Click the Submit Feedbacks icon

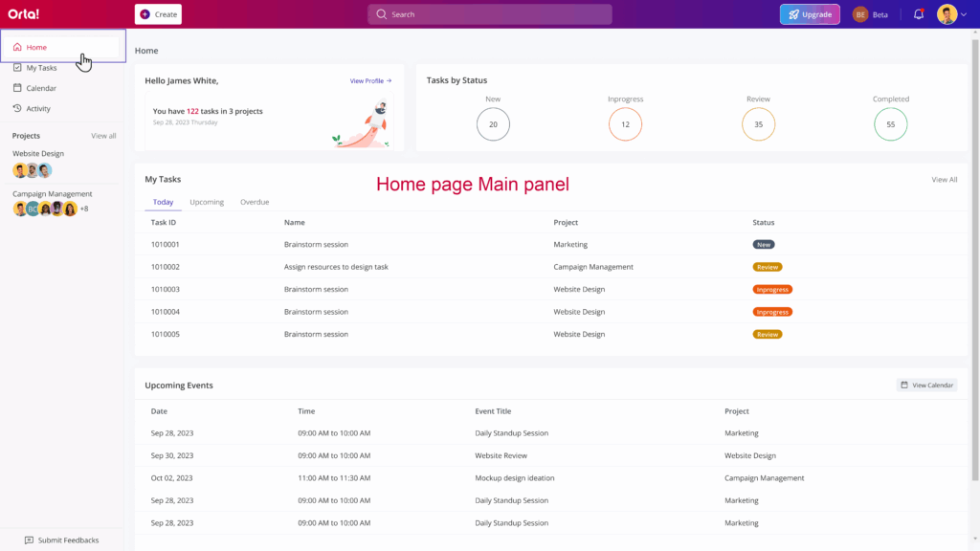tap(29, 540)
